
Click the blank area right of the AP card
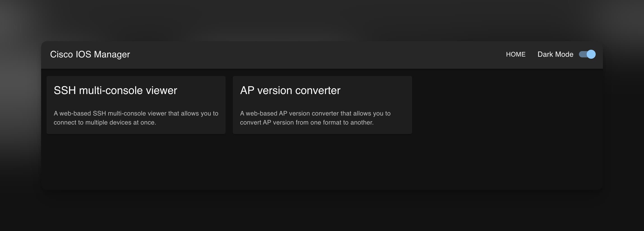pyautogui.click(x=505, y=105)
